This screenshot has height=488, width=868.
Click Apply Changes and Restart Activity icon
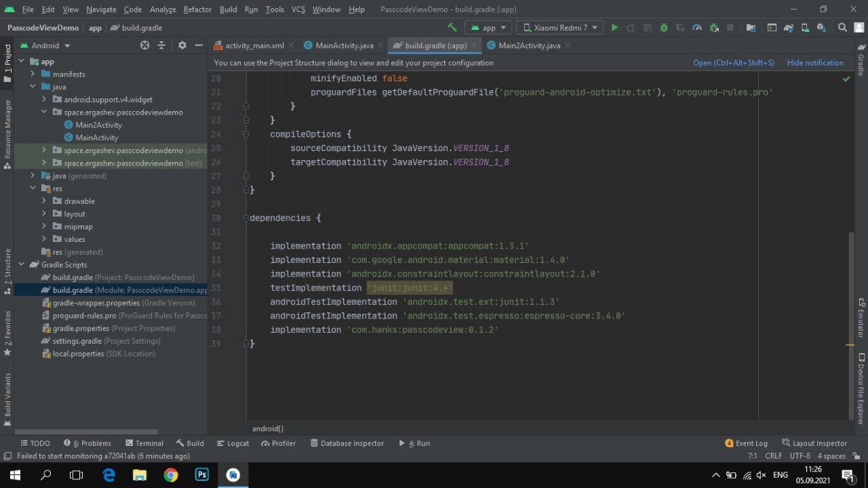tap(631, 28)
